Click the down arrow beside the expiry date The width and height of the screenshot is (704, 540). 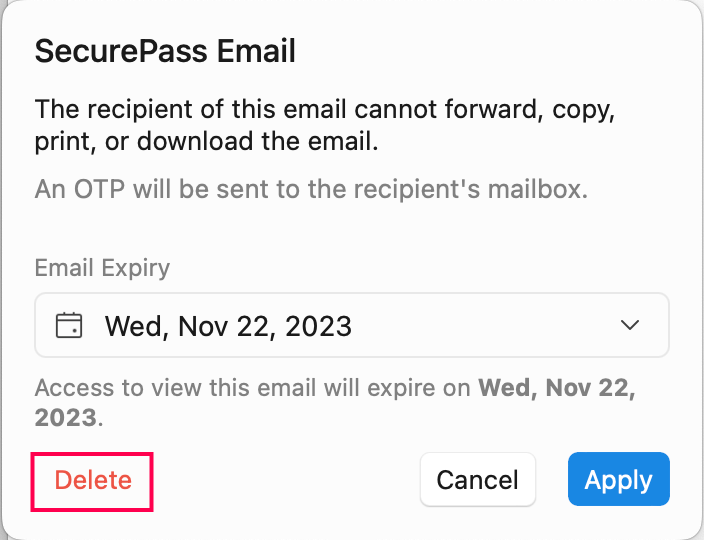coord(629,326)
